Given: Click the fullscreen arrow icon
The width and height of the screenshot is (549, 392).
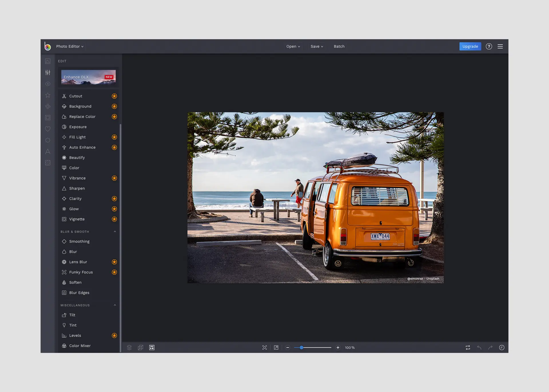Looking at the screenshot, I should (276, 347).
